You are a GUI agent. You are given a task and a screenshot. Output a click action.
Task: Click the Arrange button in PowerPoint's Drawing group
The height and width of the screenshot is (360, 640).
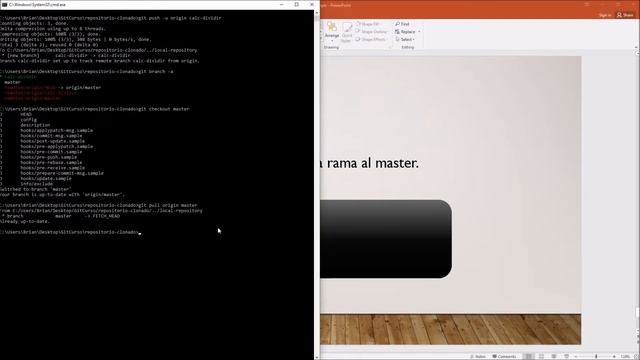tap(332, 31)
